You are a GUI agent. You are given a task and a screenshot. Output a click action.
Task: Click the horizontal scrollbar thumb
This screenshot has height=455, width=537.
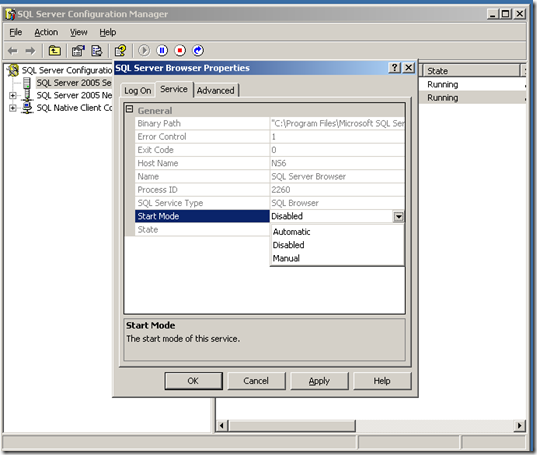[x=292, y=426]
